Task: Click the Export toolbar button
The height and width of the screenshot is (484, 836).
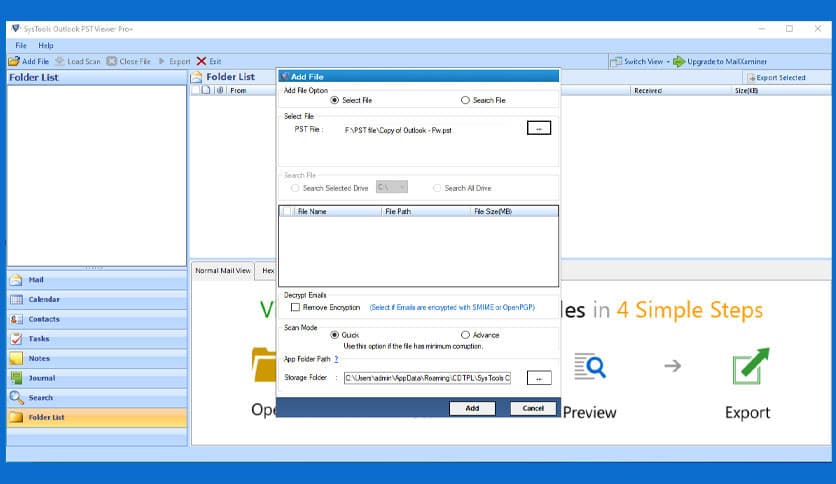Action: pos(174,61)
